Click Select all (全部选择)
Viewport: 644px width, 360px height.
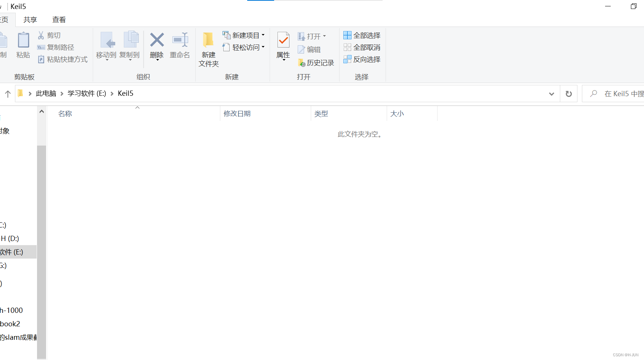click(x=362, y=35)
